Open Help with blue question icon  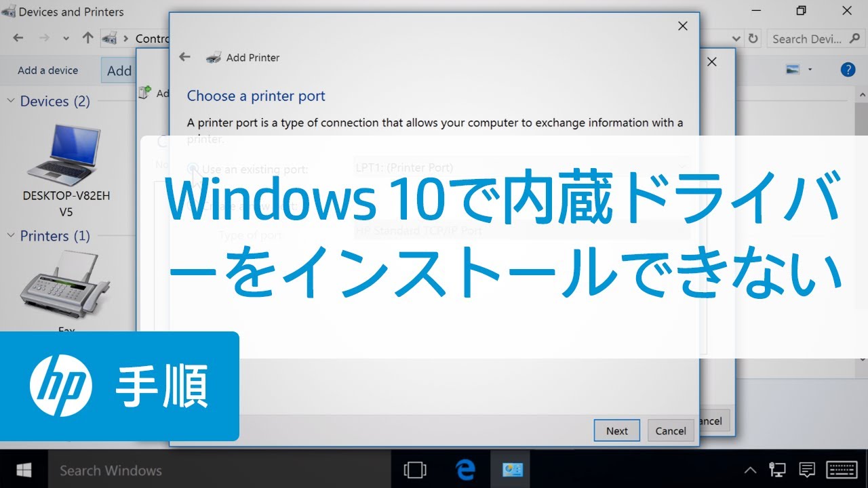click(848, 70)
